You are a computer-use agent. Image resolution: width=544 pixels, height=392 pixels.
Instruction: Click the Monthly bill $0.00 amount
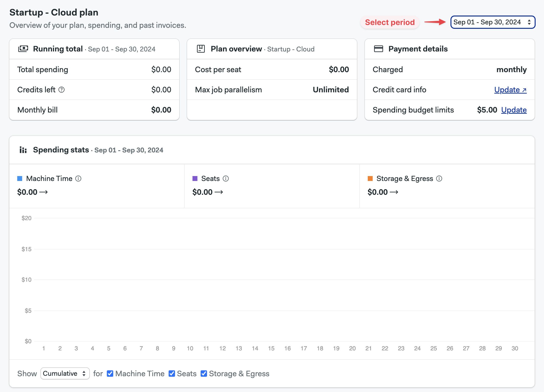click(161, 110)
